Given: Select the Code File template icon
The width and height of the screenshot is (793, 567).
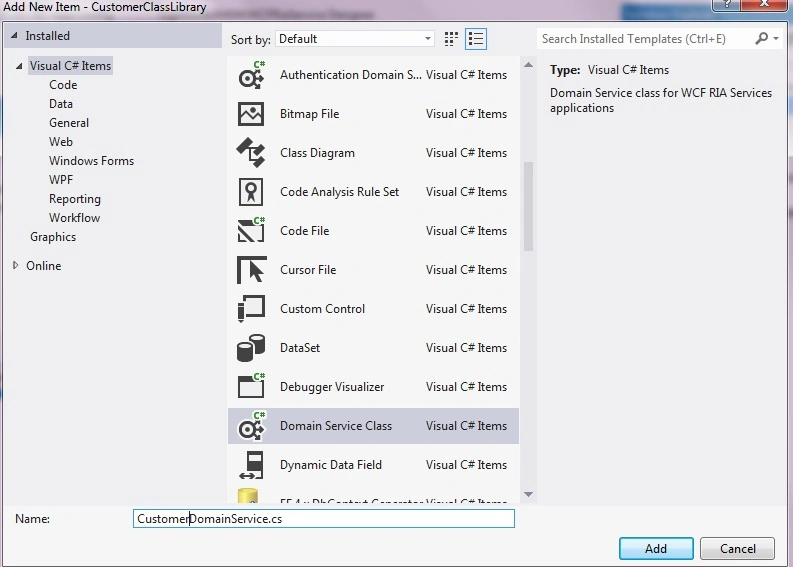Looking at the screenshot, I should pos(251,231).
